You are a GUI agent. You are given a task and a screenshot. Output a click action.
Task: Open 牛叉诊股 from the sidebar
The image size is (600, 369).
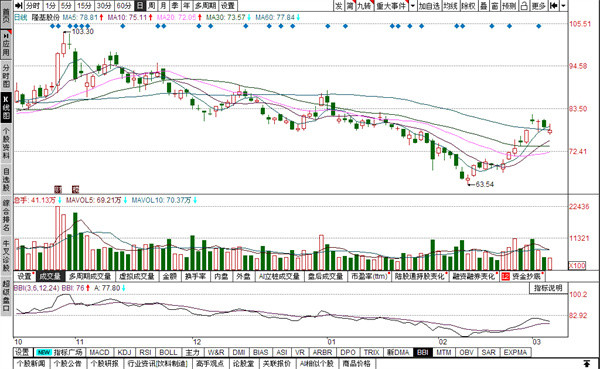click(6, 256)
